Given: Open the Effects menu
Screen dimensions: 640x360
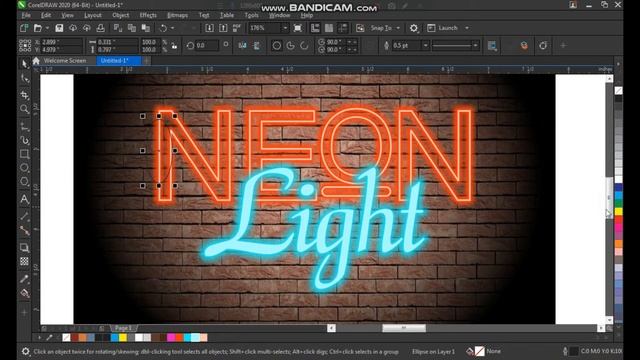Looking at the screenshot, I should pyautogui.click(x=148, y=15).
